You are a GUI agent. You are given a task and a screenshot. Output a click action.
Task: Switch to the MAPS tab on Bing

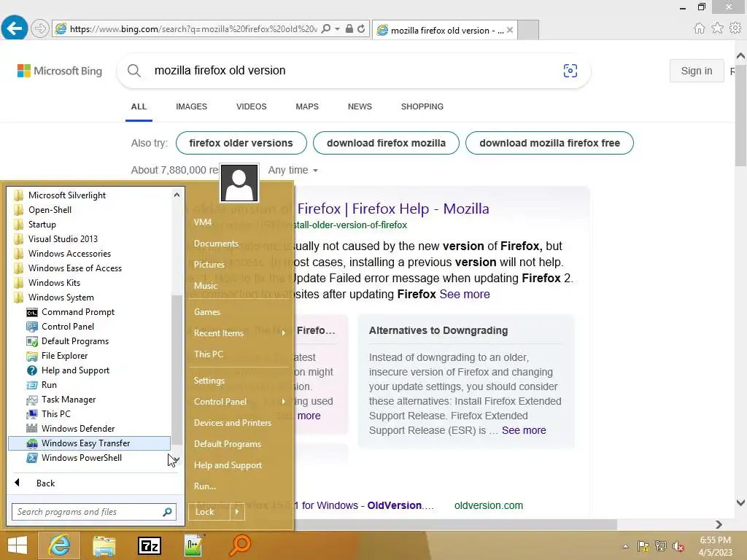(x=307, y=106)
